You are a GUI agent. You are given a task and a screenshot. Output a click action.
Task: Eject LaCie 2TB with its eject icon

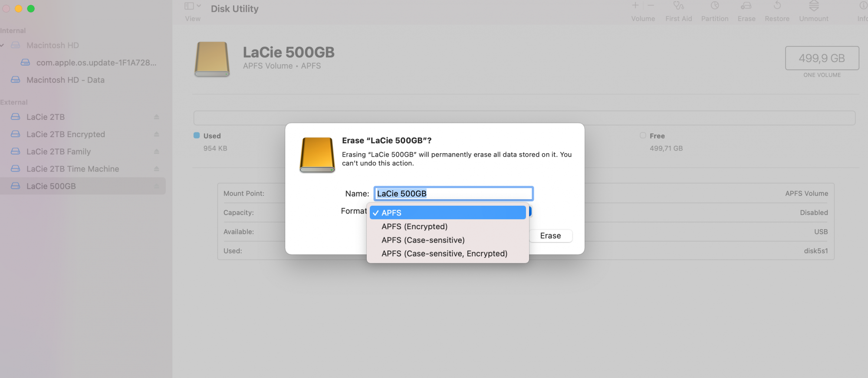(x=157, y=117)
